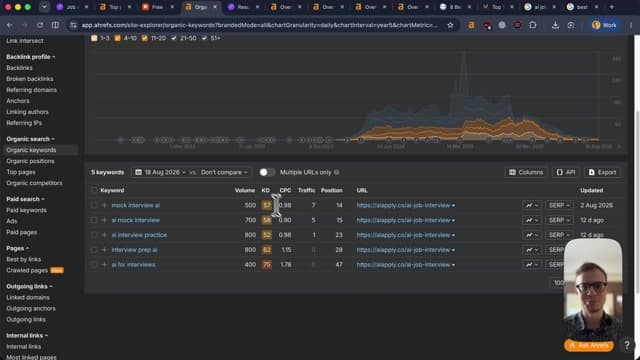Open the Ask Ahrefs button
The width and height of the screenshot is (640, 360).
point(589,345)
